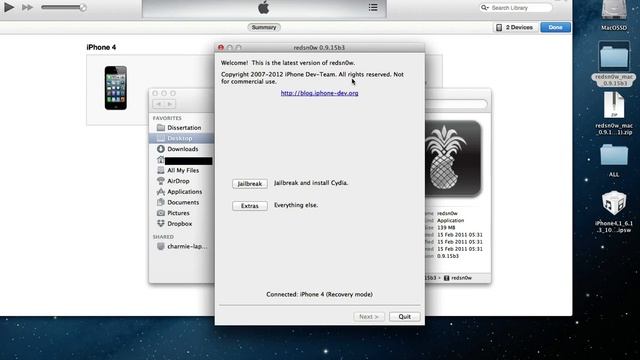Viewport: 640px width, 360px height.
Task: Skip forward with the fast-forward button
Action: (x=27, y=7)
